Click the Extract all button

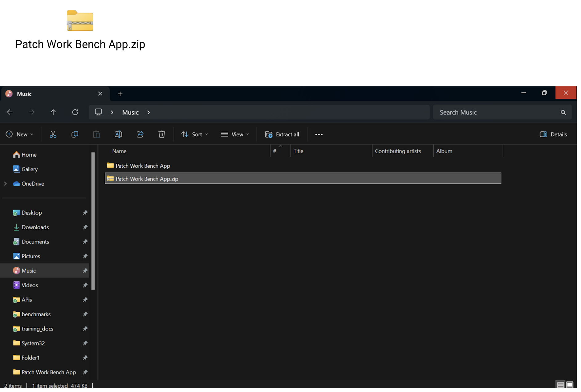tap(282, 134)
